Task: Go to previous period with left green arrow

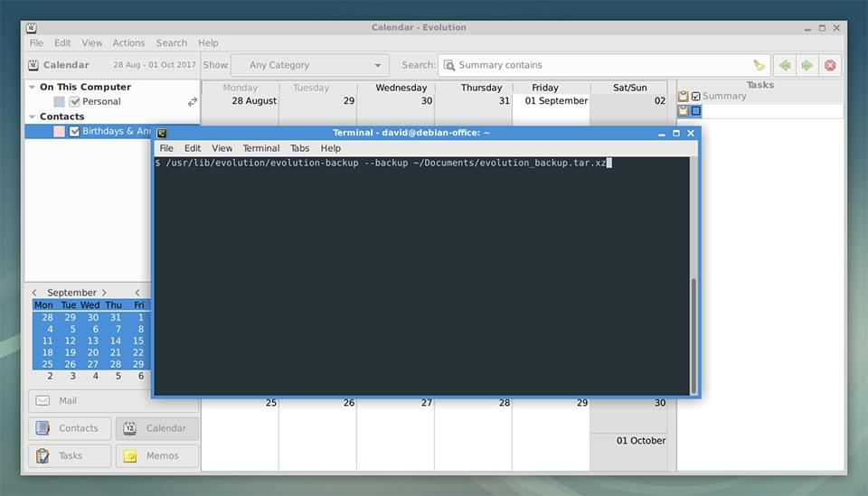Action: pyautogui.click(x=785, y=65)
